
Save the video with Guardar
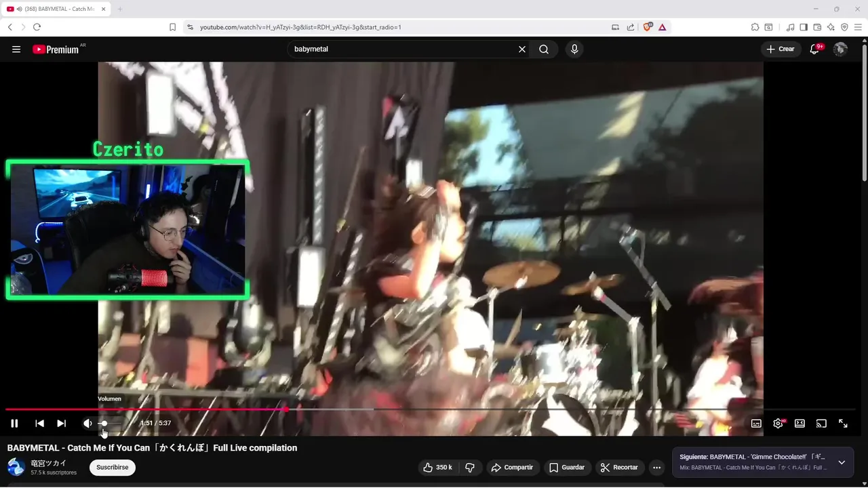[567, 468]
